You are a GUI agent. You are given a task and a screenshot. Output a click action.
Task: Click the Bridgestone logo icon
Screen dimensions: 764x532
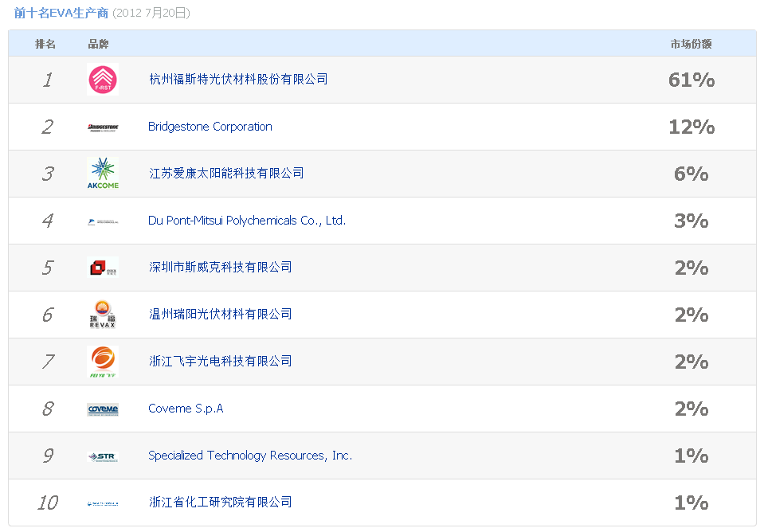(x=103, y=127)
